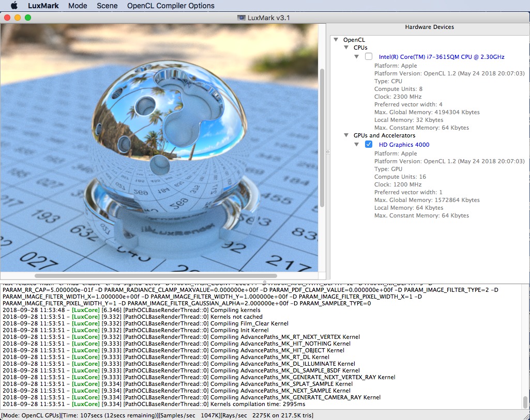The height and width of the screenshot is (420, 530).
Task: Click the yellow minimize window button
Action: coord(18,18)
